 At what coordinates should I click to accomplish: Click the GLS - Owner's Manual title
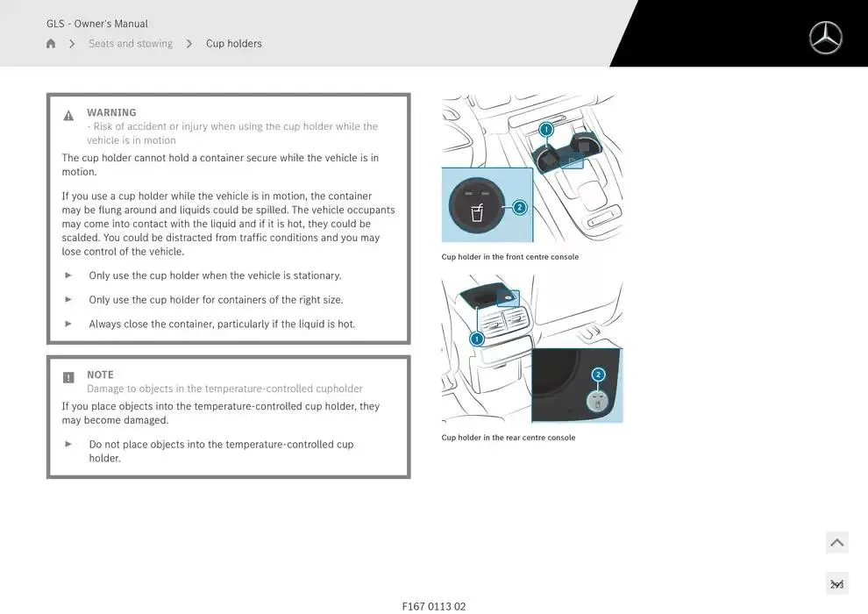tap(97, 24)
